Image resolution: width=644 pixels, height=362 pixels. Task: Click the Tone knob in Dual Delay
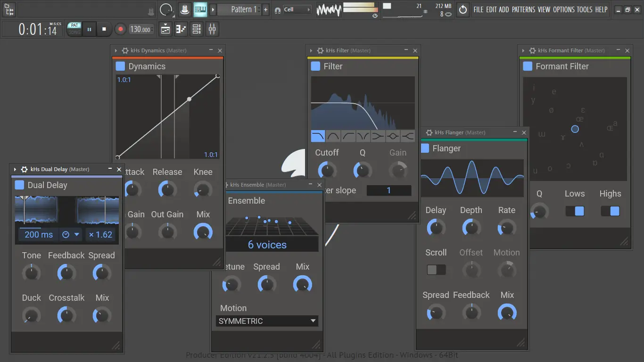(x=32, y=273)
